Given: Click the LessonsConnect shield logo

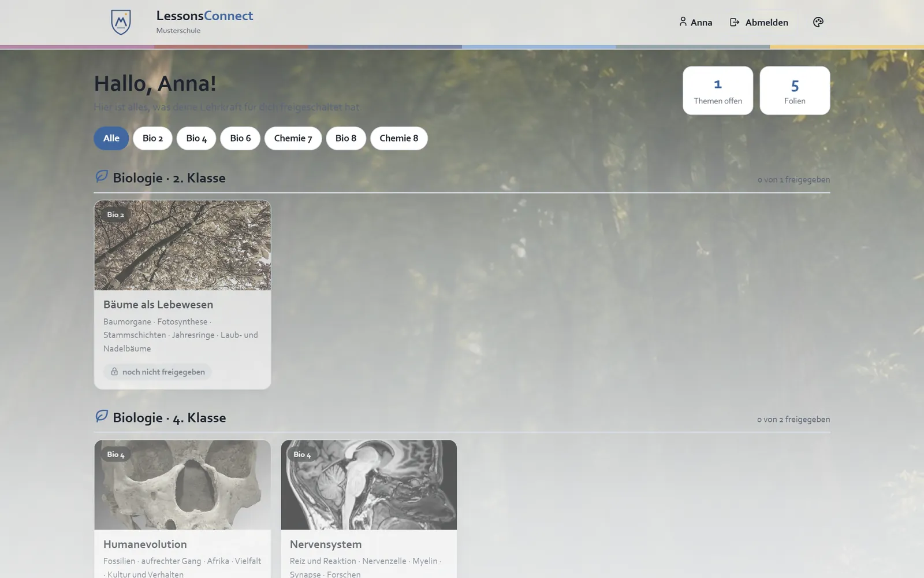Looking at the screenshot, I should click(121, 23).
